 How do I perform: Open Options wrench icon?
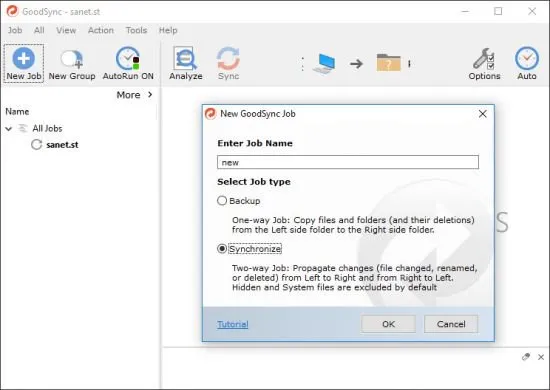[484, 58]
